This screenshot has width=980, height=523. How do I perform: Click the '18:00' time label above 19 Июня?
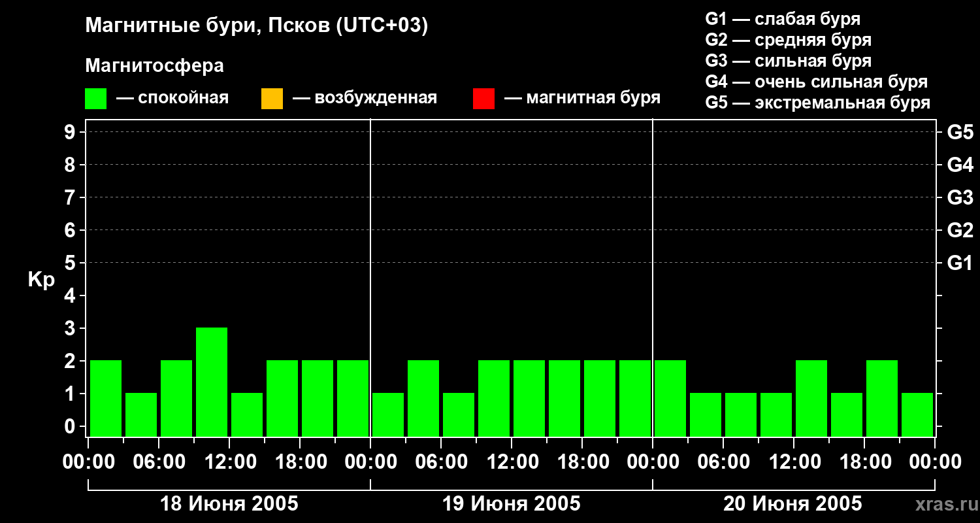[x=582, y=462]
